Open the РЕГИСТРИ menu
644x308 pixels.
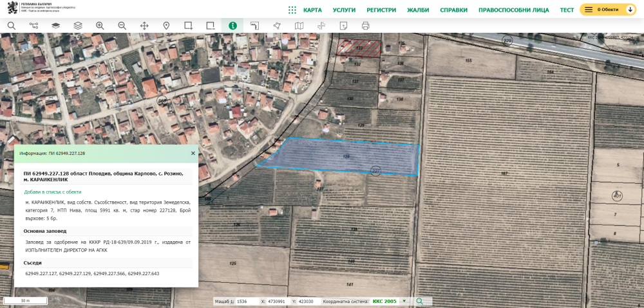pyautogui.click(x=381, y=10)
